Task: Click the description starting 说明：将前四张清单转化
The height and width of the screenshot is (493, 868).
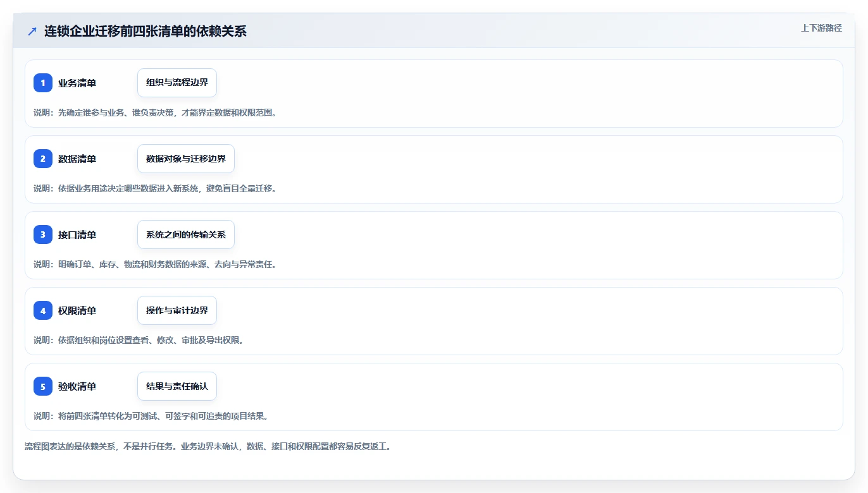Action: click(151, 416)
